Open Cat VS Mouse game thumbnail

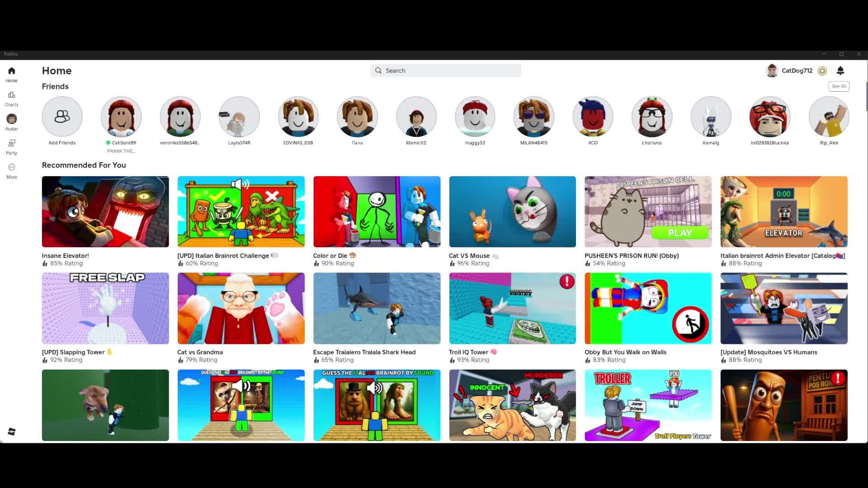pyautogui.click(x=512, y=211)
